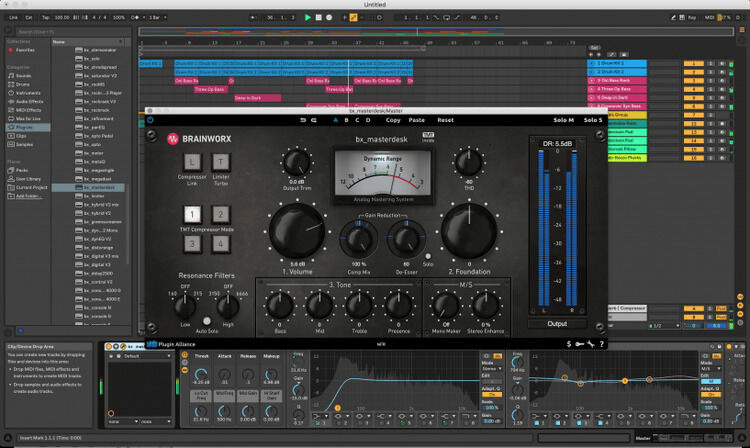The height and width of the screenshot is (448, 750).
Task: Open help via question mark icon
Action: point(603,344)
